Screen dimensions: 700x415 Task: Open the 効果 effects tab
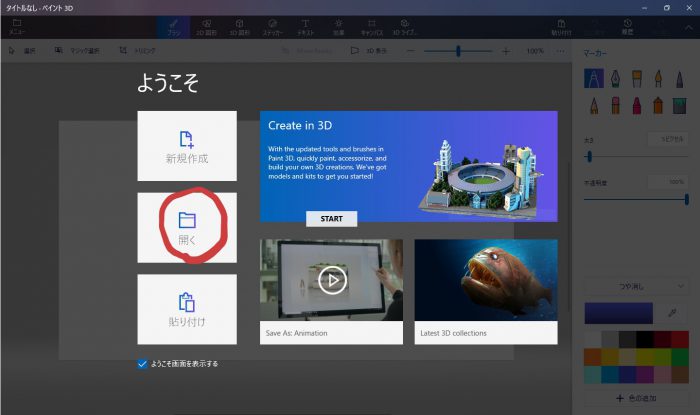tap(338, 27)
